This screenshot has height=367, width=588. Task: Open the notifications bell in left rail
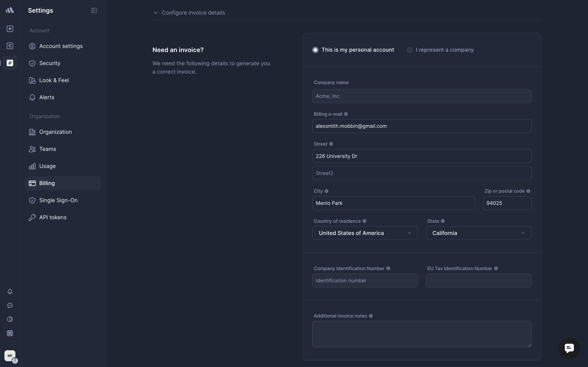point(10,291)
